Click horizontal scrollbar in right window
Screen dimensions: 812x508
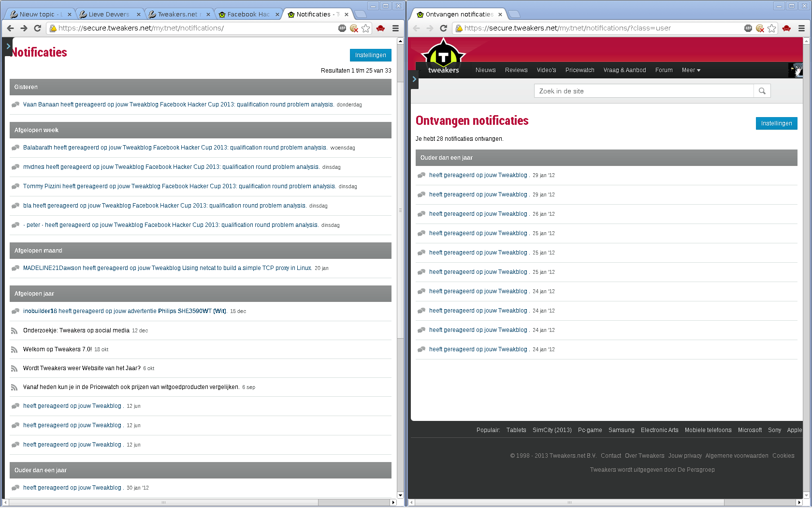pos(569,503)
